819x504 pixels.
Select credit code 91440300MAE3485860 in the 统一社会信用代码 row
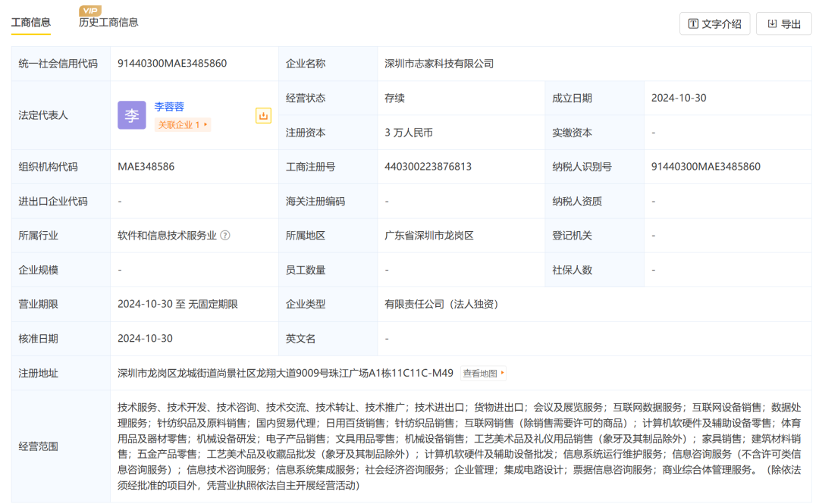[172, 63]
